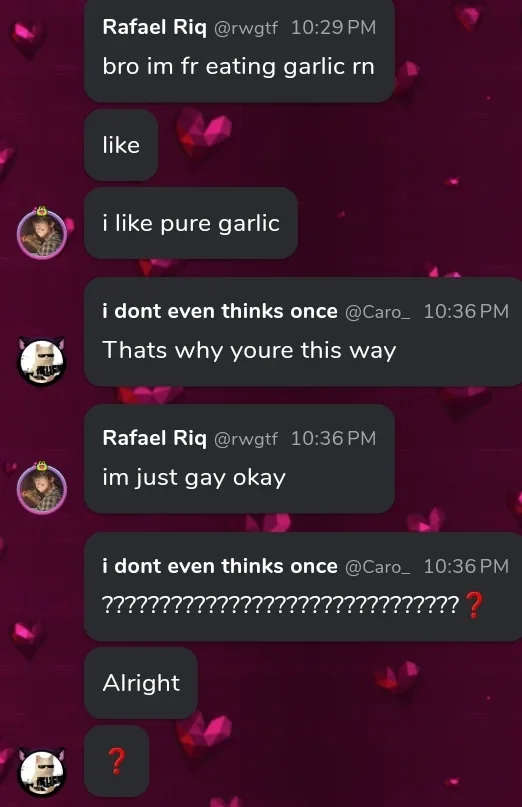This screenshot has width=522, height=807.
Task: Click the red question mark emoji after the question marks
Action: coord(474,605)
